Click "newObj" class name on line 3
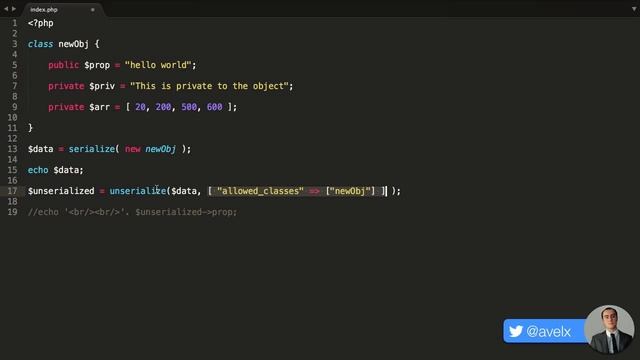Image resolution: width=640 pixels, height=360 pixels. coord(73,44)
